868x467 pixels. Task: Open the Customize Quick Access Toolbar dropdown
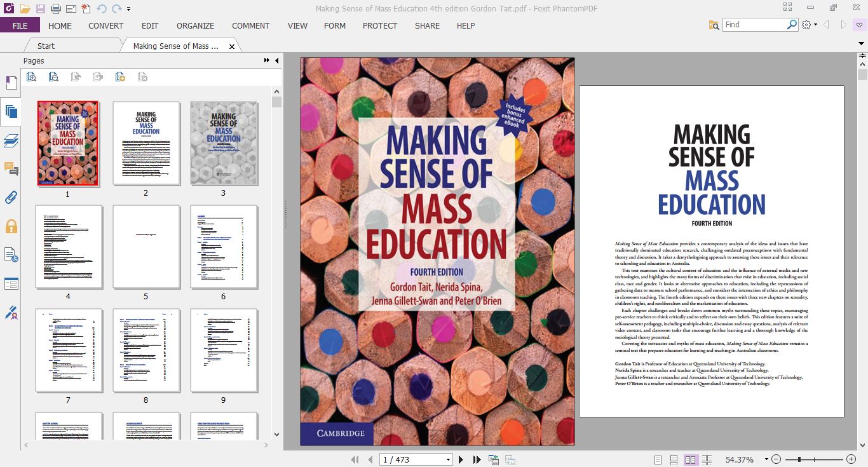point(129,9)
